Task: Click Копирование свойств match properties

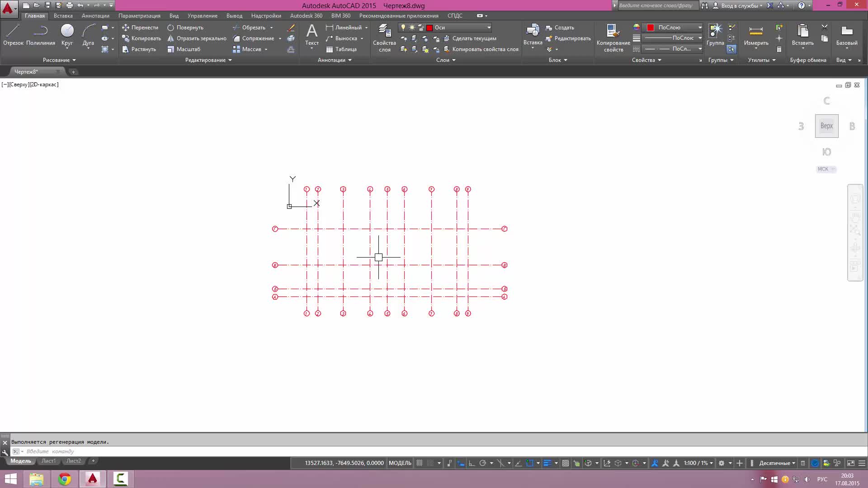Action: pyautogui.click(x=613, y=38)
